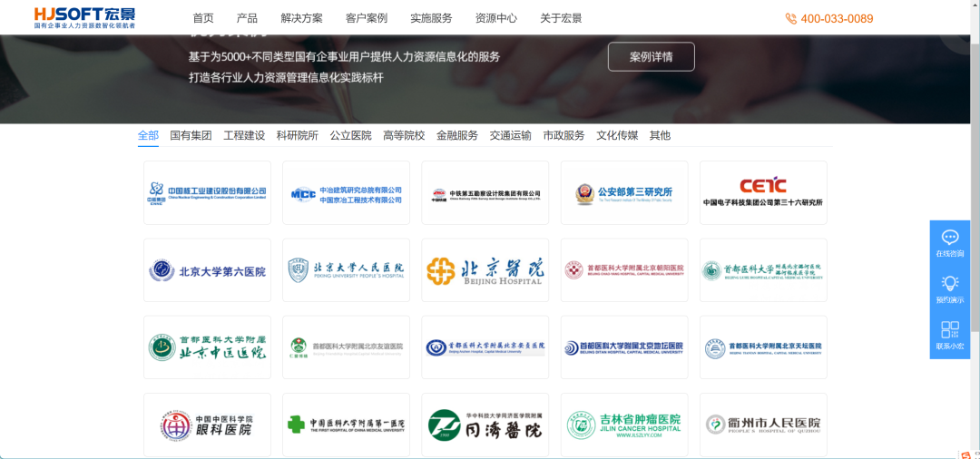Open 首都医科大学附属北京朝阳医院 card

[x=624, y=270]
